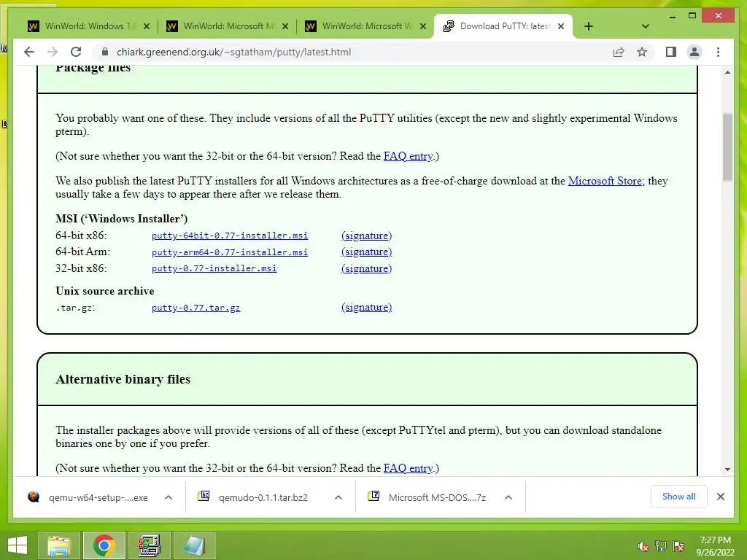
Task: Open the Microsoft Store link
Action: 605,181
